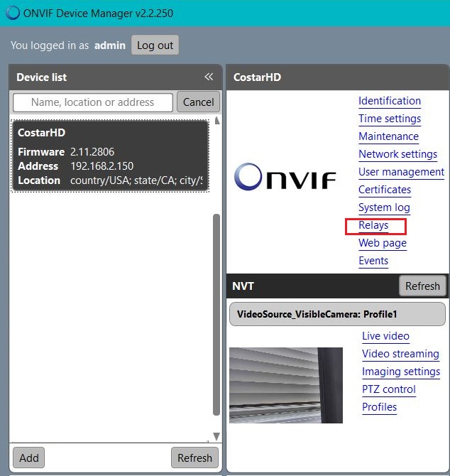Image resolution: width=450 pixels, height=476 pixels.
Task: Refresh the device list
Action: (x=194, y=458)
